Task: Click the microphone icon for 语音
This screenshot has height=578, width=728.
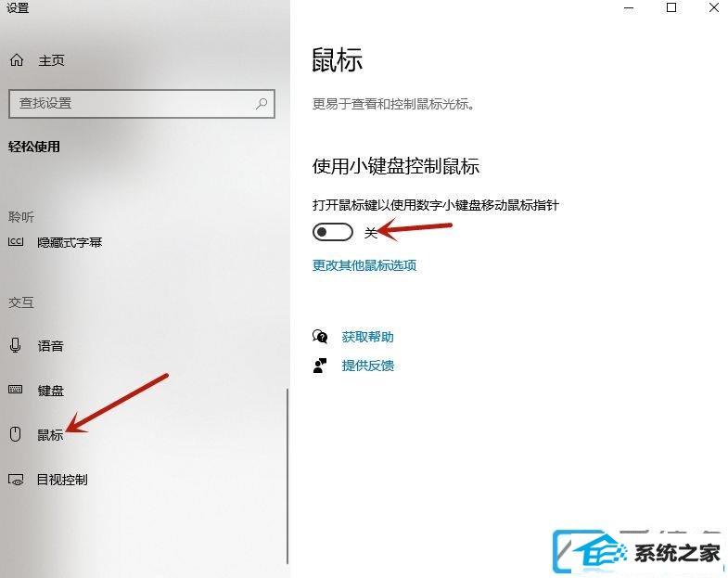Action: tap(16, 345)
